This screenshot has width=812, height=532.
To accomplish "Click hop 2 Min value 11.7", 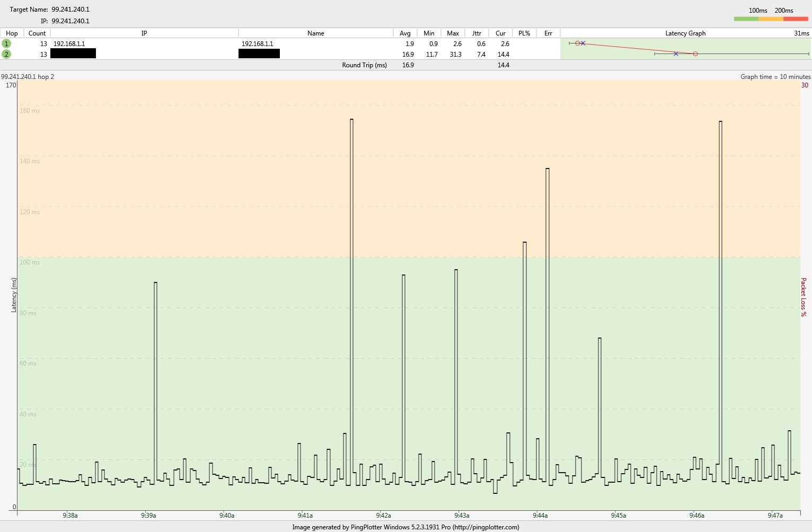I will click(x=432, y=55).
